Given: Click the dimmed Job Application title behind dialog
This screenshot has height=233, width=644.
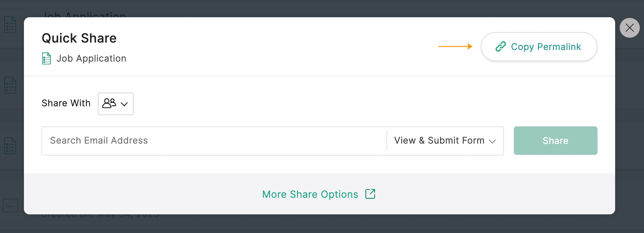Looking at the screenshot, I should 84,14.
